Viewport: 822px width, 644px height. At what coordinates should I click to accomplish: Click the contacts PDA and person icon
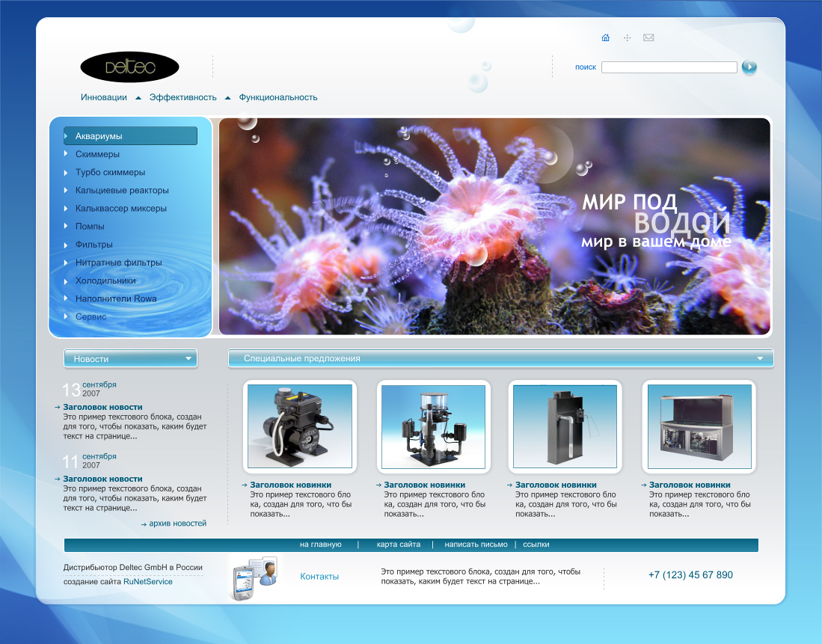[254, 577]
